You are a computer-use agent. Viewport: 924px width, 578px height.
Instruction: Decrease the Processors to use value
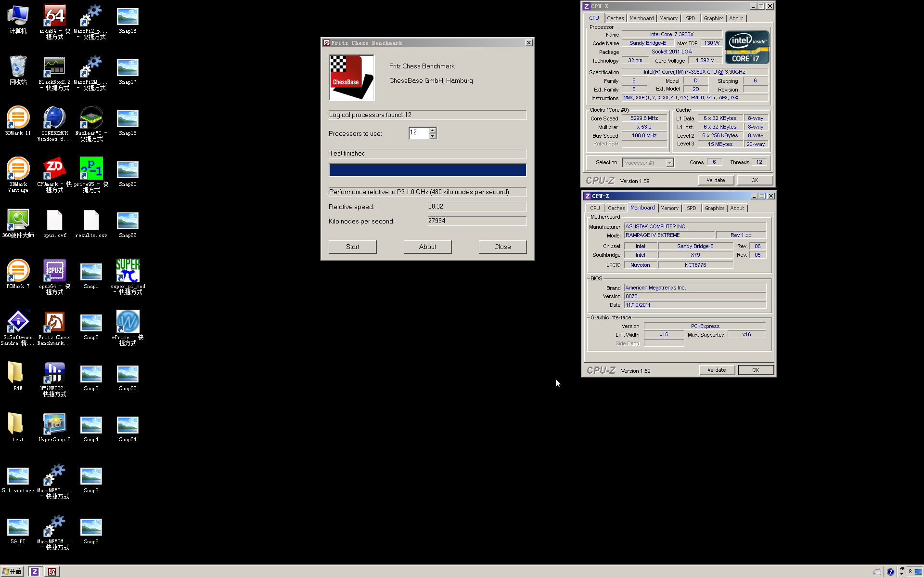[433, 136]
